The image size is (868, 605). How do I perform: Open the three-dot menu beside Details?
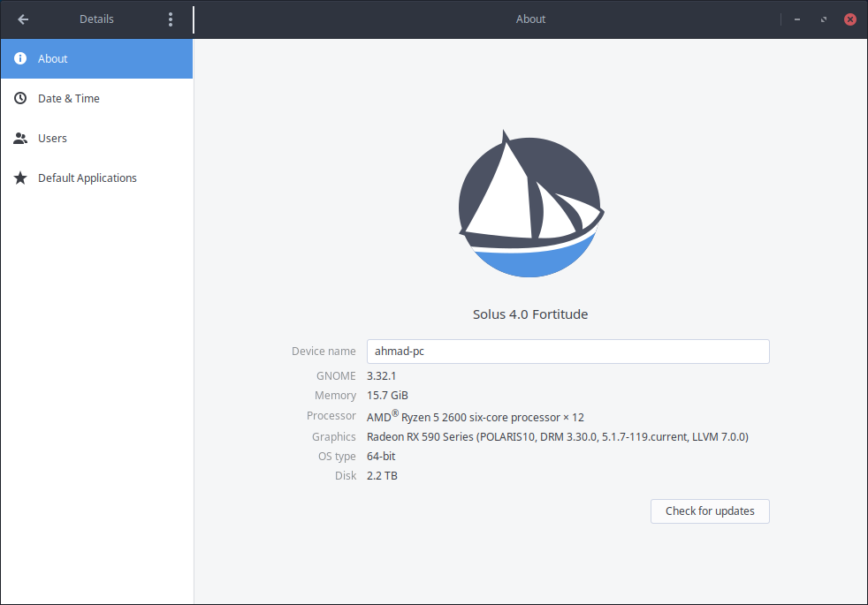click(171, 19)
